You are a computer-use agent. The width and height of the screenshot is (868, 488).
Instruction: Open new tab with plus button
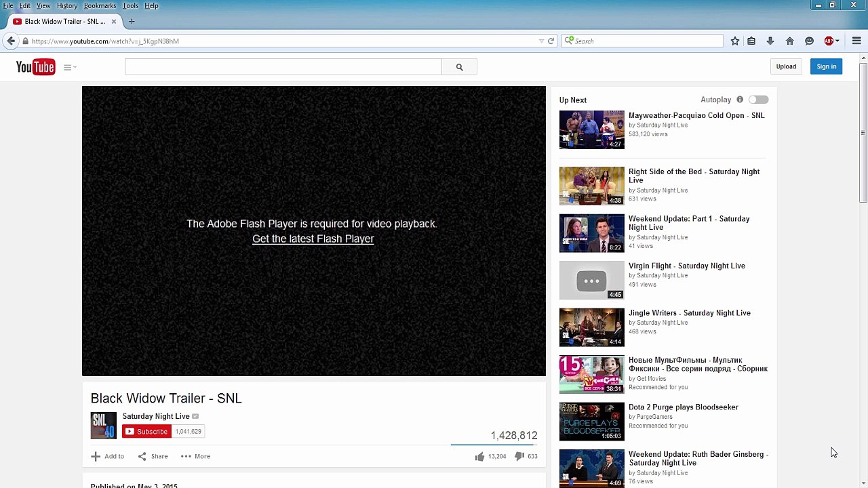click(x=132, y=22)
